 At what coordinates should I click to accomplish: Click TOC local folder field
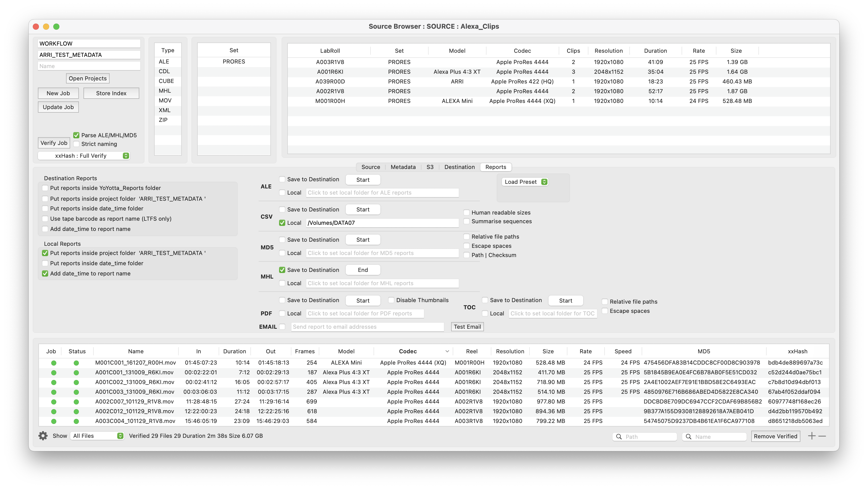[553, 313]
